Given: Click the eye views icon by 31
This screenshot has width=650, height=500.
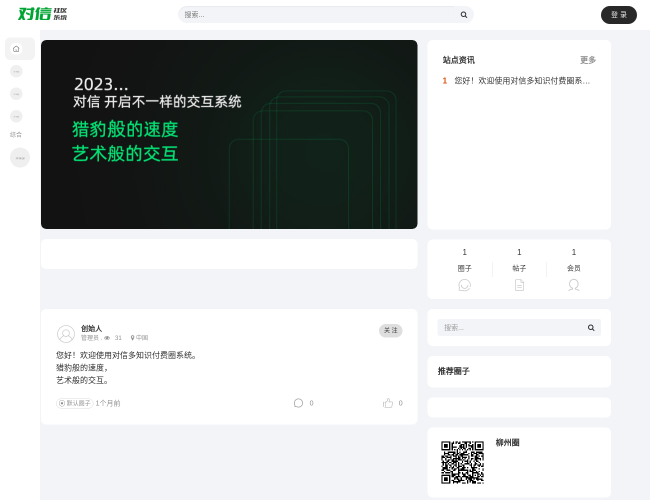Looking at the screenshot, I should 107,338.
